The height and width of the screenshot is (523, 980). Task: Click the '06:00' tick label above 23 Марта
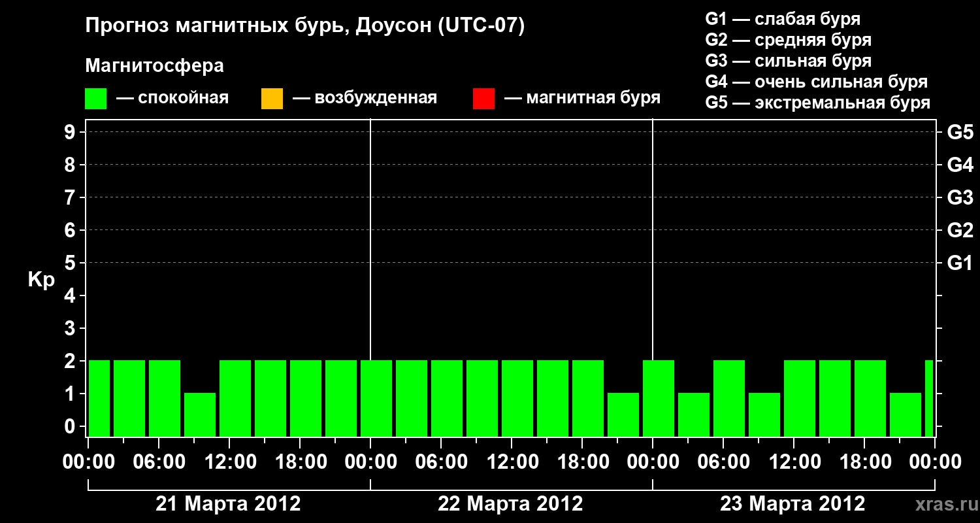pos(723,462)
